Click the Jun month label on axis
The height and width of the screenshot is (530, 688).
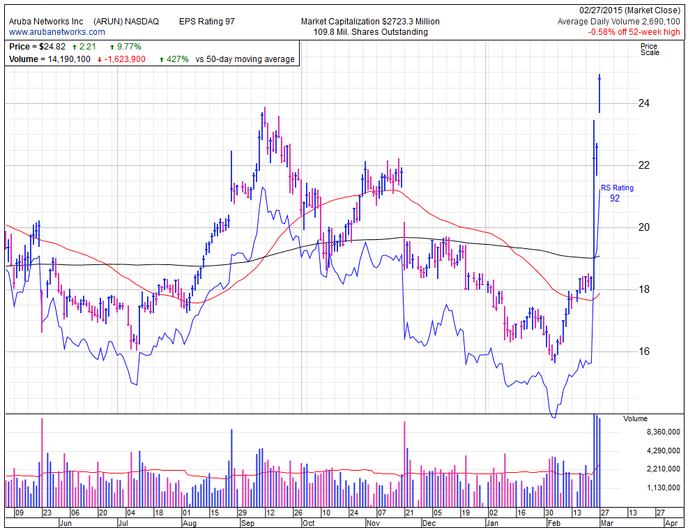click(x=65, y=523)
